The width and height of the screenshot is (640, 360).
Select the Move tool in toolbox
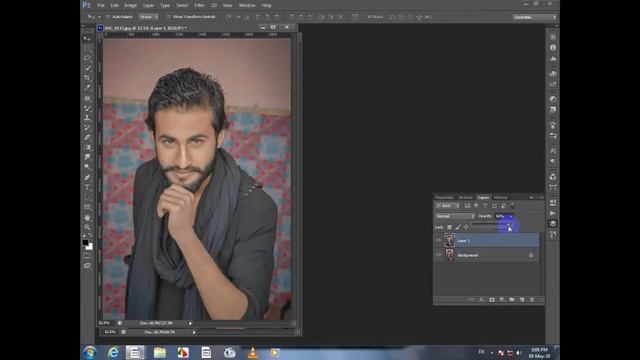(x=87, y=38)
